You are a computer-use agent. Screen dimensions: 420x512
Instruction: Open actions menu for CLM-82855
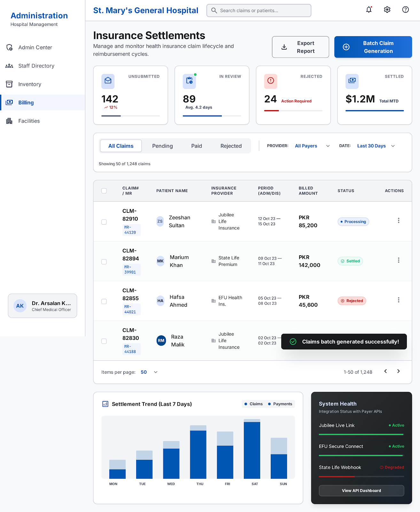tap(399, 300)
